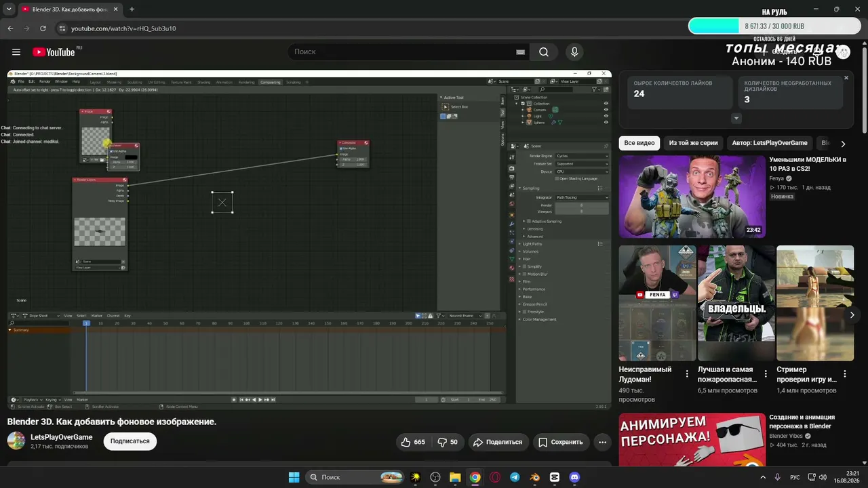Open Feature Set Supported dropdown
The width and height of the screenshot is (868, 488).
pos(582,164)
